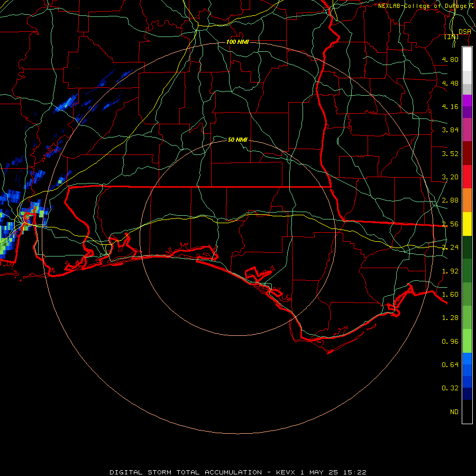The image size is (476, 476).
Task: Click the KEVX station identifier
Action: [286, 472]
